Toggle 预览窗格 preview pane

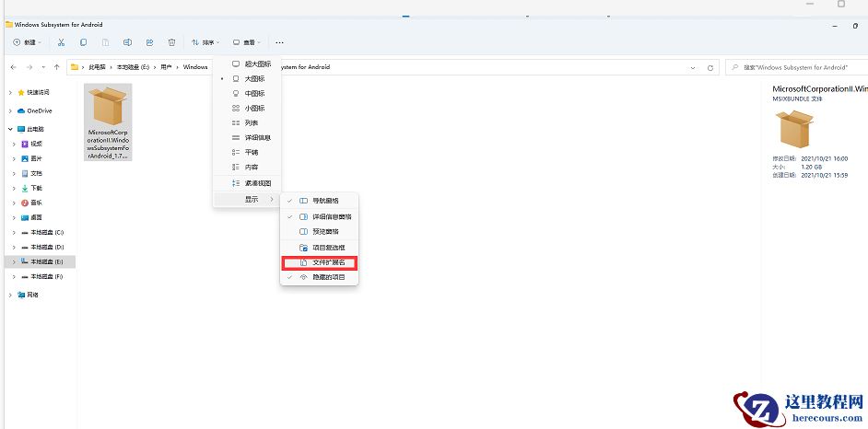coord(320,232)
